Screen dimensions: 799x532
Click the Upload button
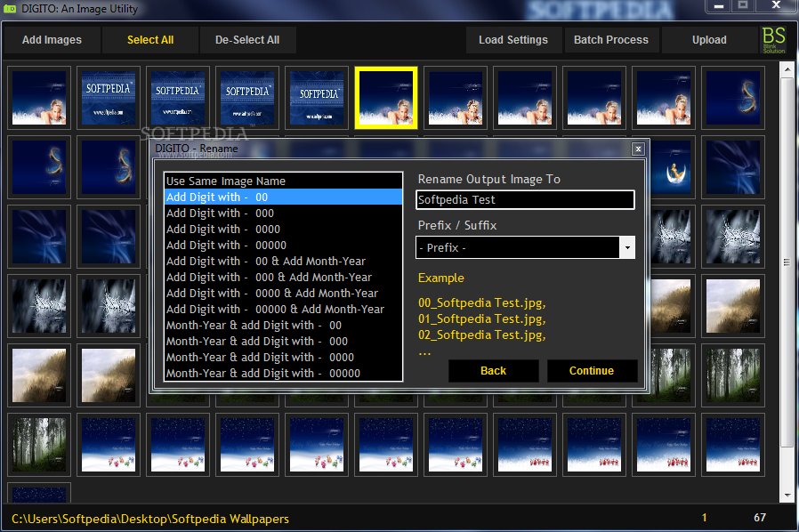709,40
